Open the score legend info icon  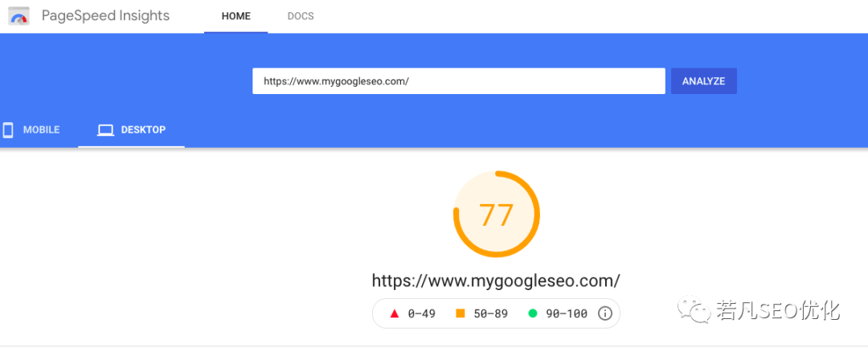(x=605, y=313)
